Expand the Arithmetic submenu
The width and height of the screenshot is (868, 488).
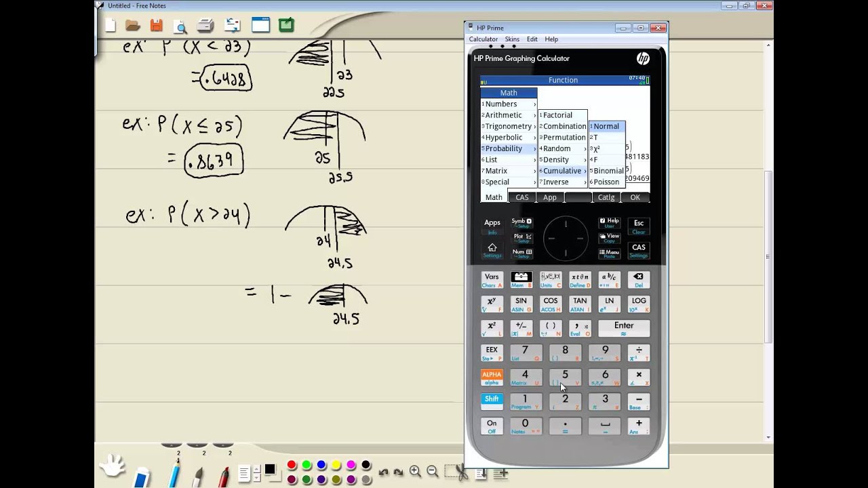tap(509, 115)
